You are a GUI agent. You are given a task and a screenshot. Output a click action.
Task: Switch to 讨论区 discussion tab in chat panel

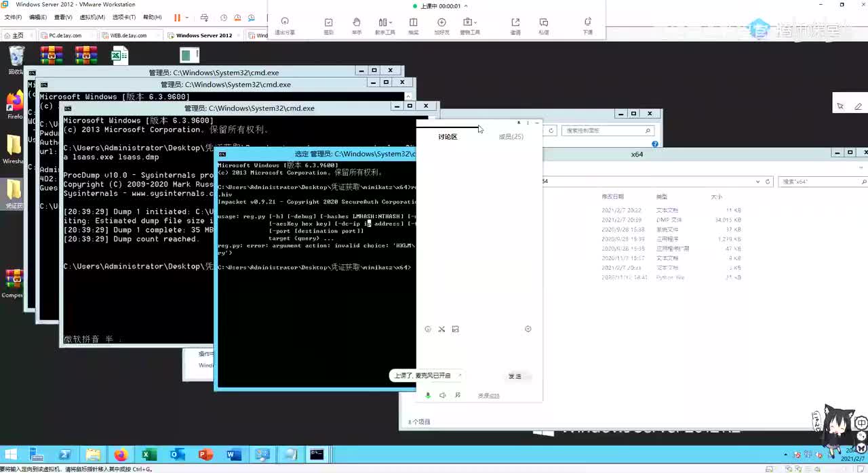coord(448,137)
